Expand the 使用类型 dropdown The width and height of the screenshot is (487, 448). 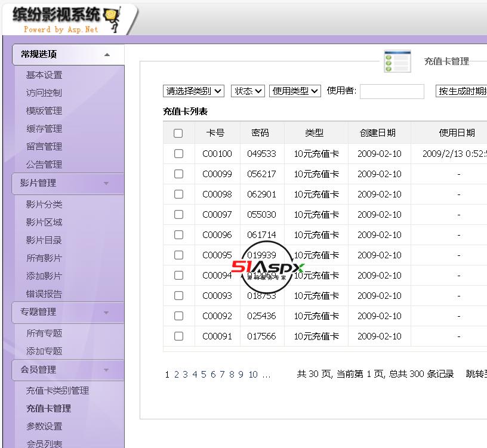click(x=295, y=91)
